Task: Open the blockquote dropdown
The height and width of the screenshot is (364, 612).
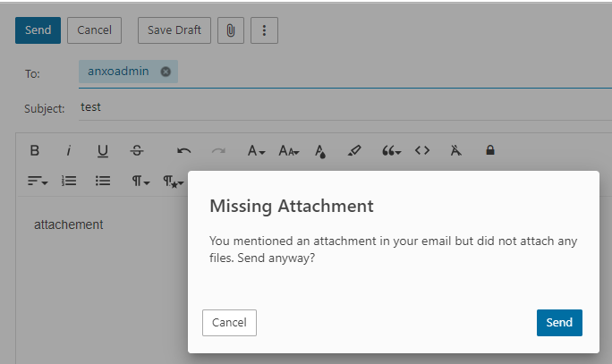Action: click(391, 150)
